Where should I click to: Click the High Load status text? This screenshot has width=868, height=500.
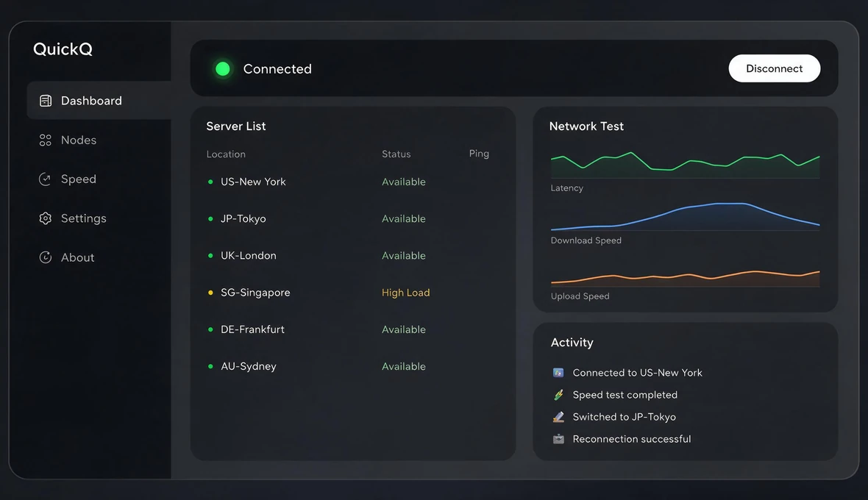(406, 293)
